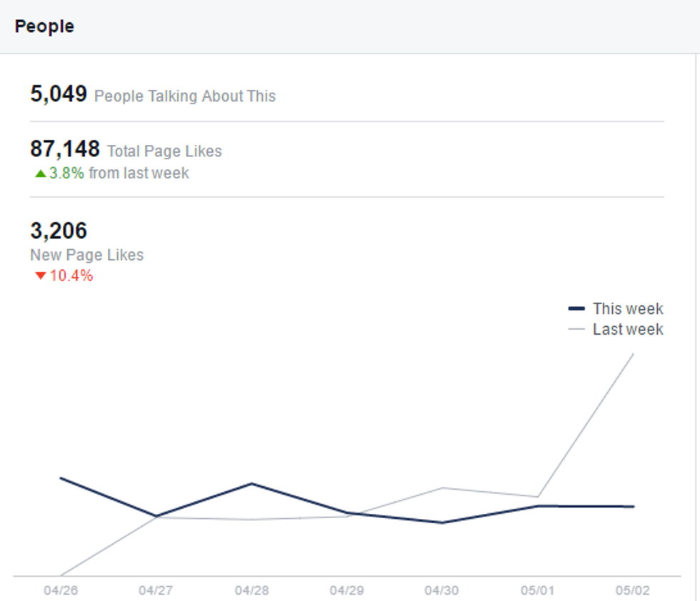
Task: Select the 04/30 date on the axis
Action: (441, 591)
